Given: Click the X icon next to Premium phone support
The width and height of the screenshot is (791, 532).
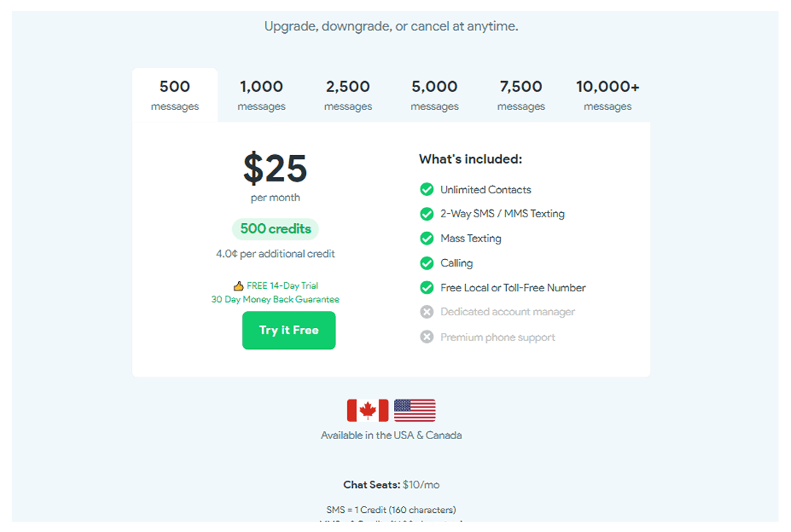Looking at the screenshot, I should pyautogui.click(x=427, y=337).
